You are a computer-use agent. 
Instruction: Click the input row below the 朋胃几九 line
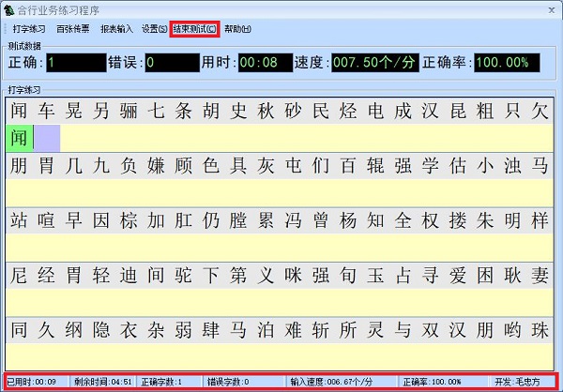click(x=281, y=192)
